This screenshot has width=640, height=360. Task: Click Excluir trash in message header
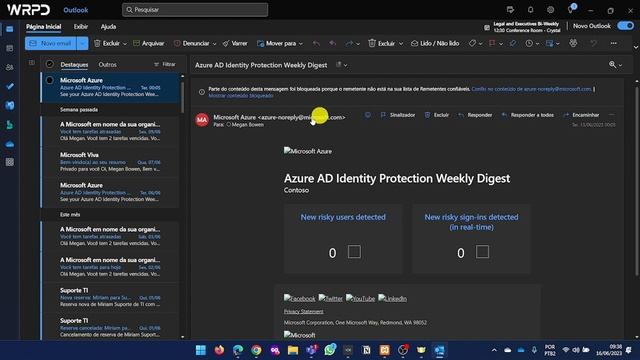[437, 115]
